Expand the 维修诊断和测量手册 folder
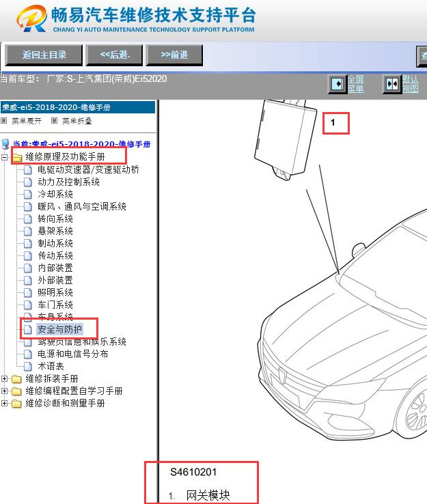 (x=4, y=403)
